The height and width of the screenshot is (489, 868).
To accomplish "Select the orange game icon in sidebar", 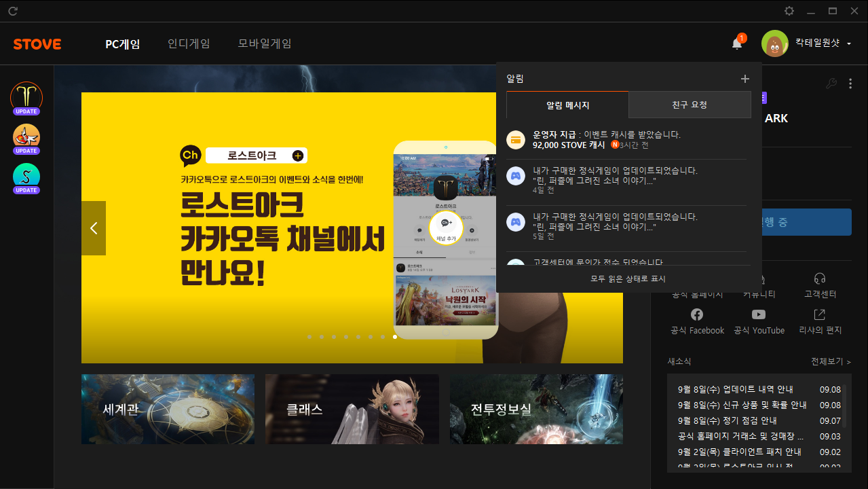I will click(26, 137).
